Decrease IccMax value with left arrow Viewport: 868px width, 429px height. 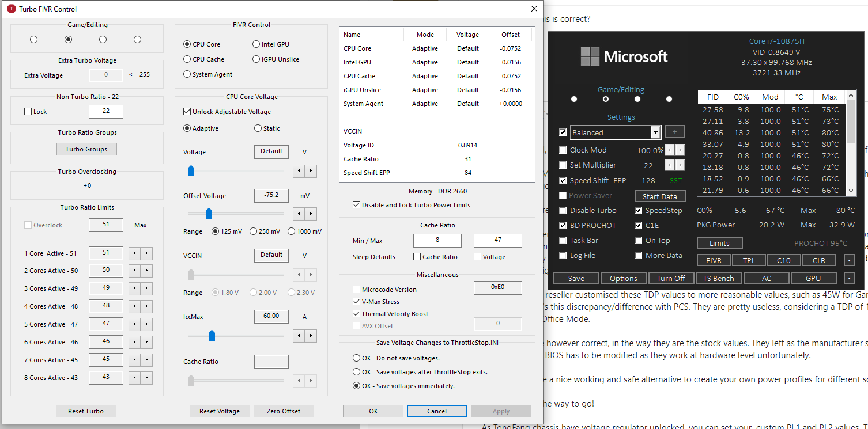[x=299, y=335]
